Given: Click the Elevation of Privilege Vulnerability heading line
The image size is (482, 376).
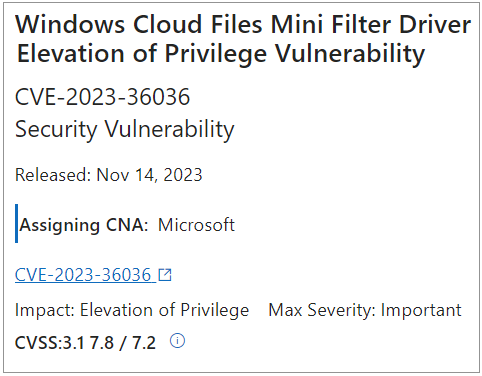Looking at the screenshot, I should point(221,53).
